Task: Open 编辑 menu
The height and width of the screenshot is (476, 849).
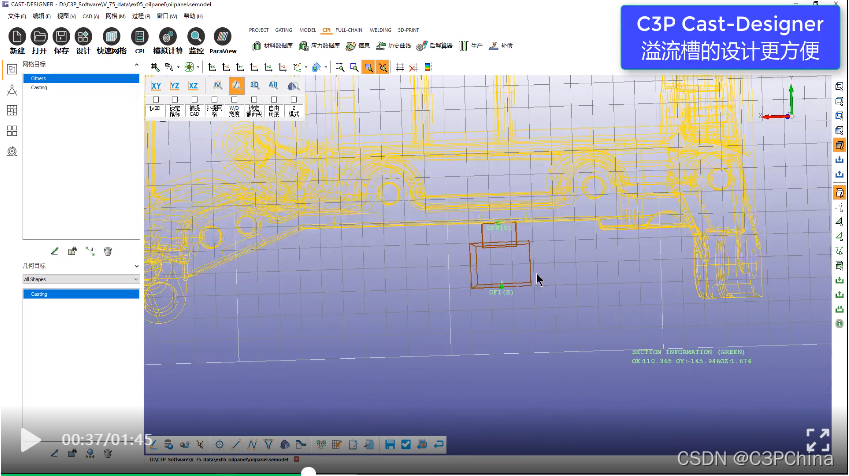Action: (41, 16)
